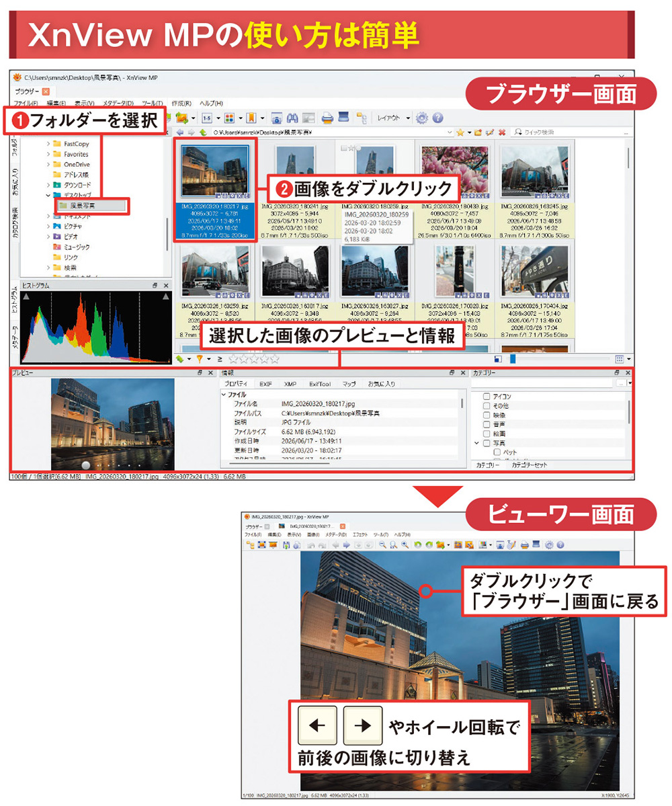Check the 音声 category checkbox
This screenshot has width=672, height=806.
(487, 424)
